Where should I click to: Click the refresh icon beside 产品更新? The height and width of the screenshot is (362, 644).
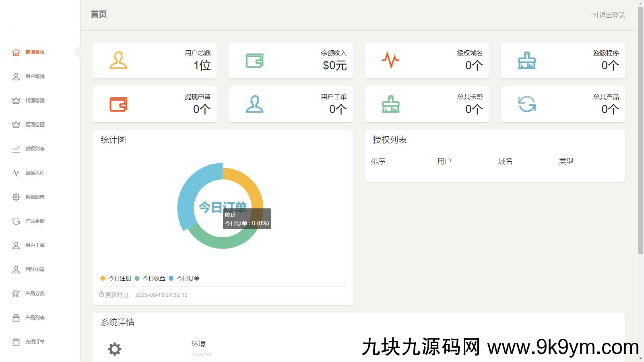click(16, 221)
